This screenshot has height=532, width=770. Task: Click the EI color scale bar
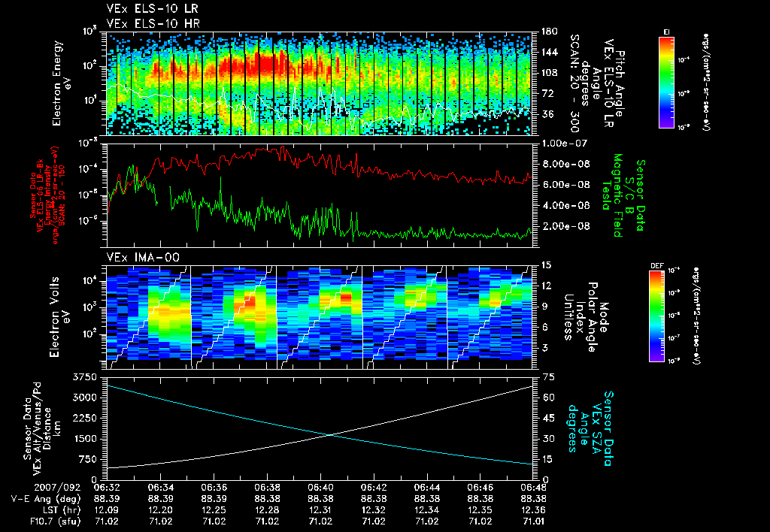point(666,82)
